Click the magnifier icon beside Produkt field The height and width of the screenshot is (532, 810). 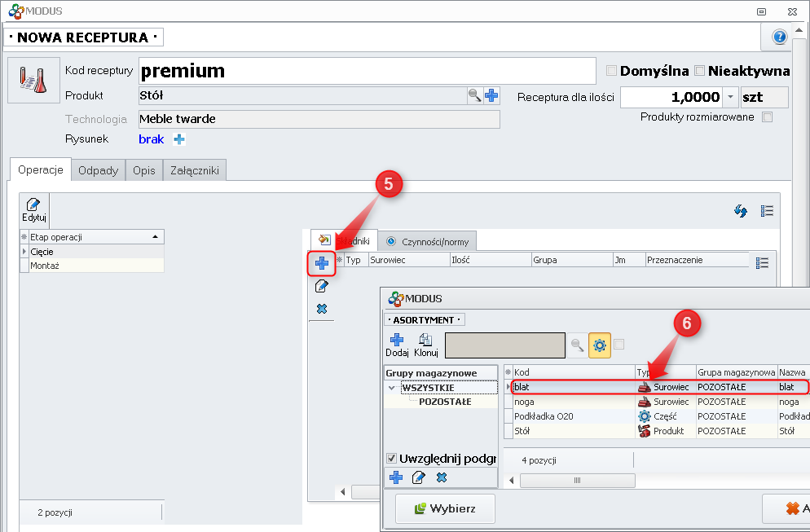pyautogui.click(x=474, y=95)
